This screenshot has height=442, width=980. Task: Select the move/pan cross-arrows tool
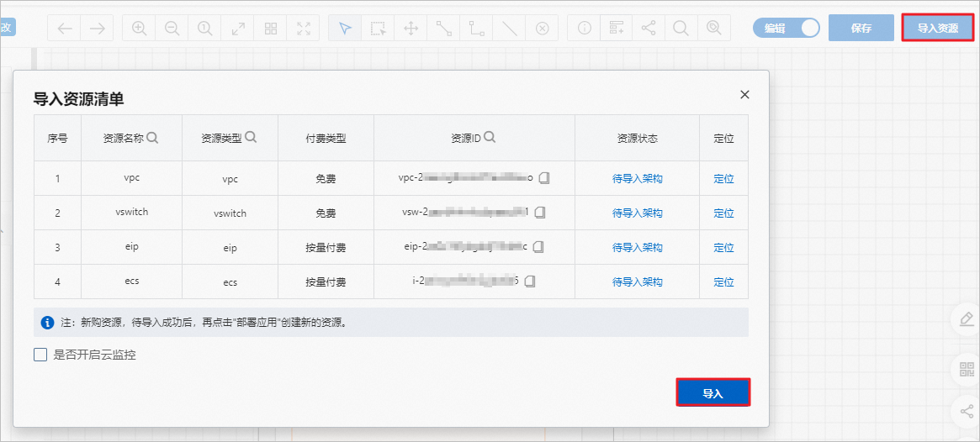click(411, 28)
